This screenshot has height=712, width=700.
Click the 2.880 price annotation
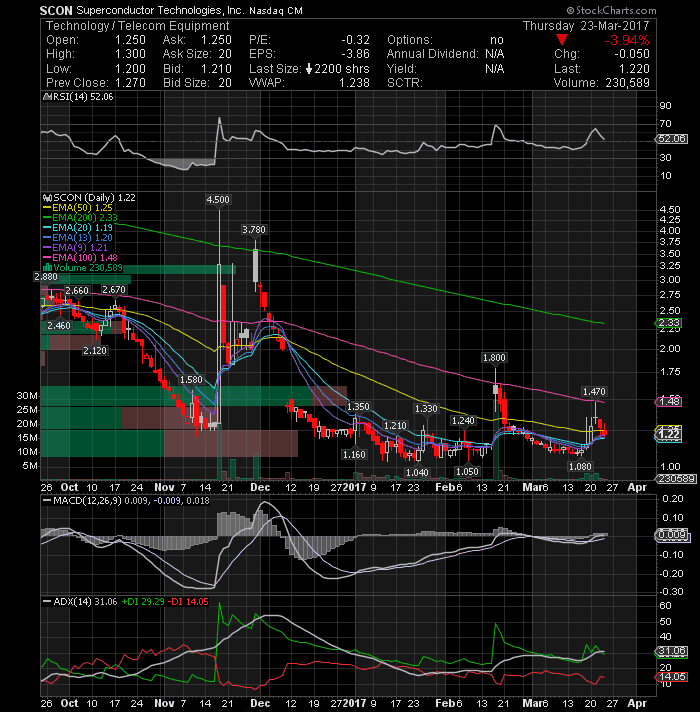pos(46,277)
